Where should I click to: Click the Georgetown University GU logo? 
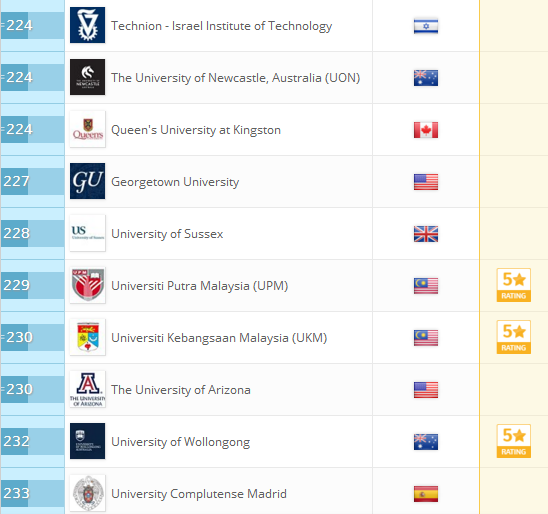click(x=87, y=181)
